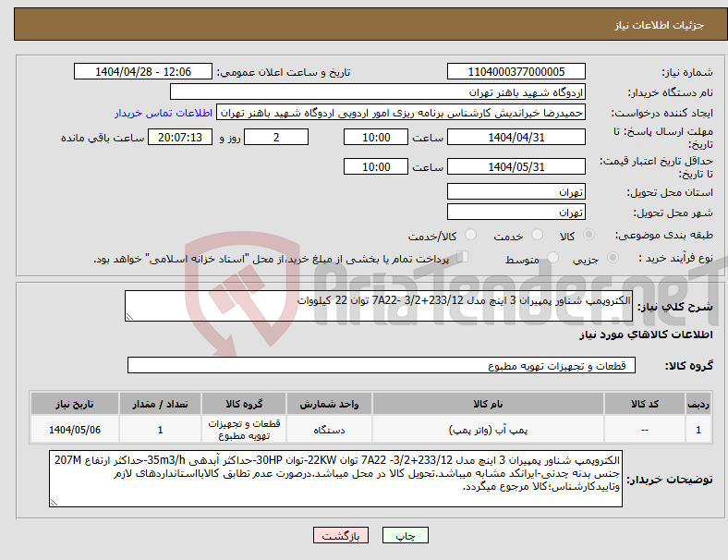Click the price validity time 10:00 field
This screenshot has height=560, width=728.
pyautogui.click(x=376, y=166)
